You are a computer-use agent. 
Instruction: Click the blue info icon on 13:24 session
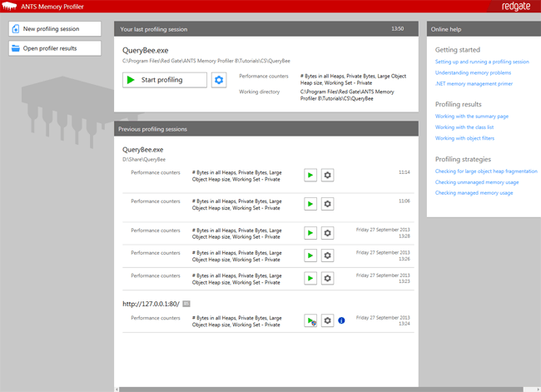click(x=341, y=320)
